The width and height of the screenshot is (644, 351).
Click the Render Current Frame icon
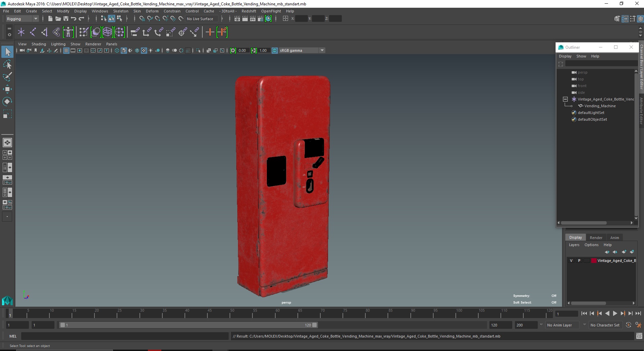coord(245,19)
